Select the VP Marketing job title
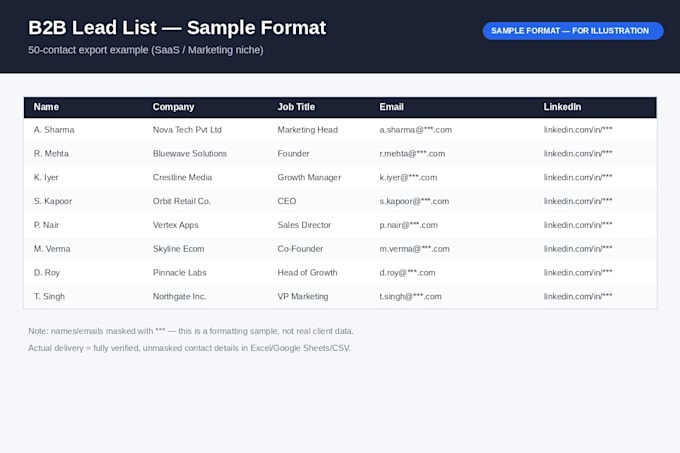Image resolution: width=680 pixels, height=453 pixels. point(303,297)
